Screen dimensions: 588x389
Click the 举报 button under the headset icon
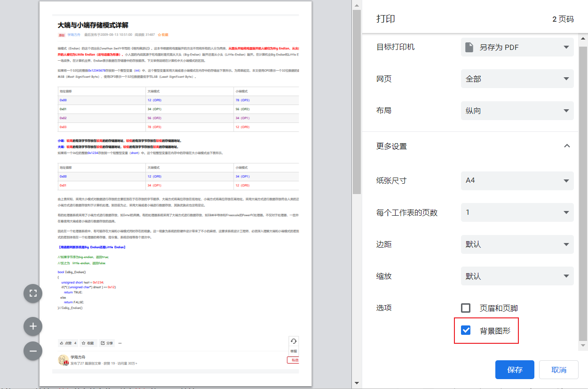pos(294,351)
